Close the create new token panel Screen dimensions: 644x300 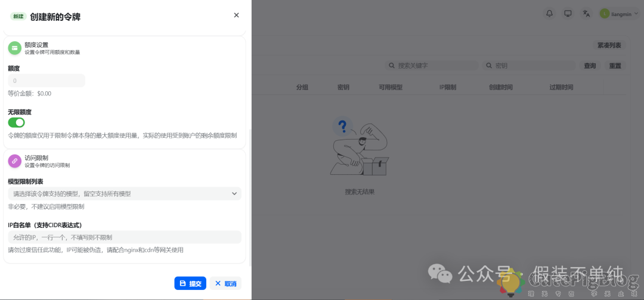tap(236, 15)
